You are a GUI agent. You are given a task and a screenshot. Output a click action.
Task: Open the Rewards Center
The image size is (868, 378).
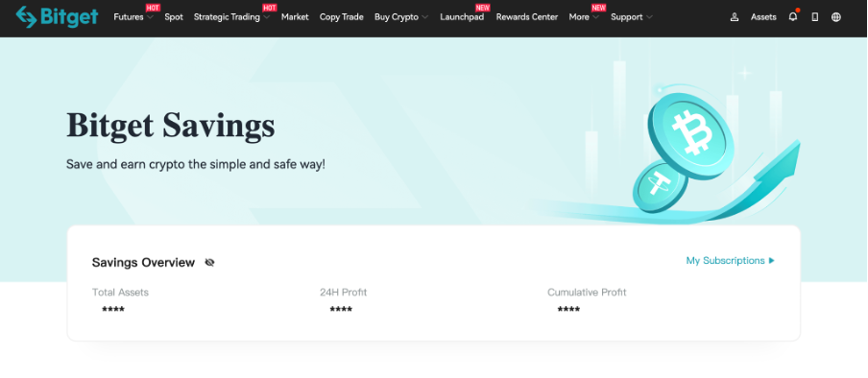point(527,17)
